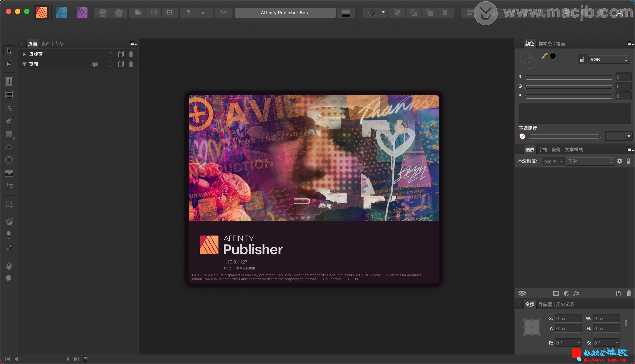Viewport: 635px width, 364px height.
Task: Open the EULA link on splash screen
Action: click(227, 269)
